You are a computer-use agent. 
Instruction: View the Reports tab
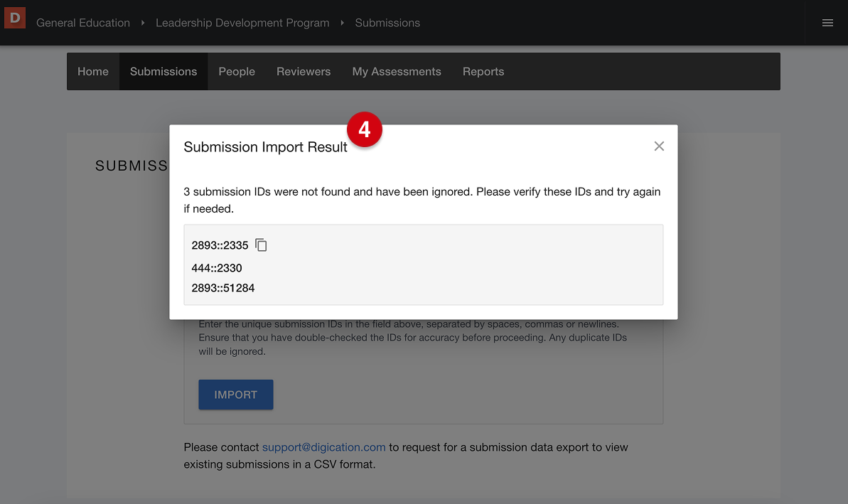483,72
